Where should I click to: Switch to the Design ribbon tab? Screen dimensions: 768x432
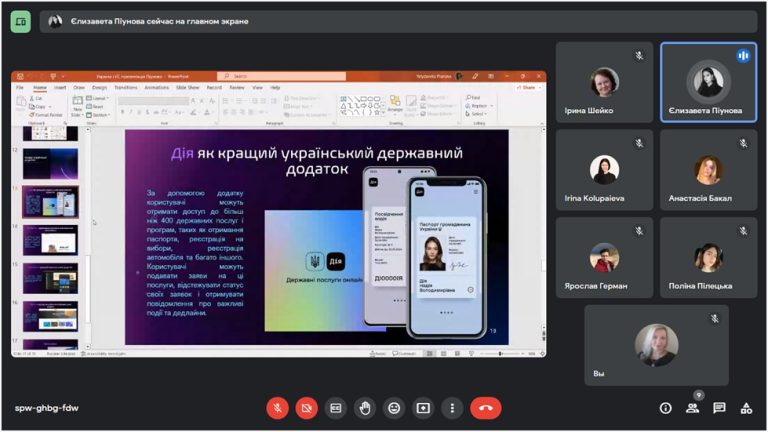click(x=99, y=88)
